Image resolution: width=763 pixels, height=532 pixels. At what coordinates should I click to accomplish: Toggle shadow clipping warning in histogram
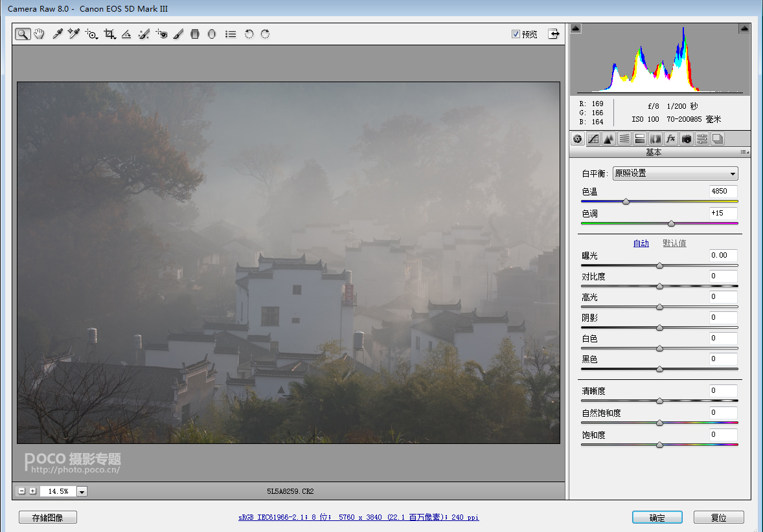pos(576,28)
